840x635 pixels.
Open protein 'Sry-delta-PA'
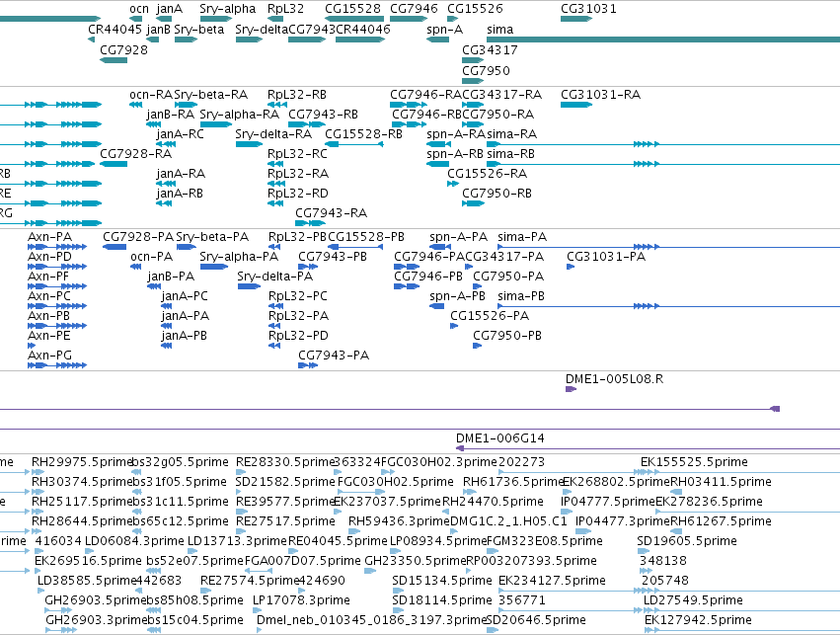(x=274, y=277)
